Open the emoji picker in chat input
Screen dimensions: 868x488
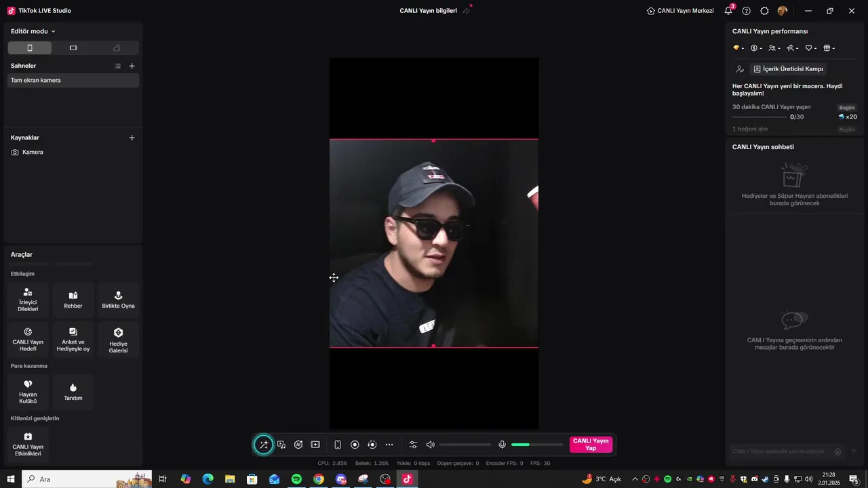[837, 451]
